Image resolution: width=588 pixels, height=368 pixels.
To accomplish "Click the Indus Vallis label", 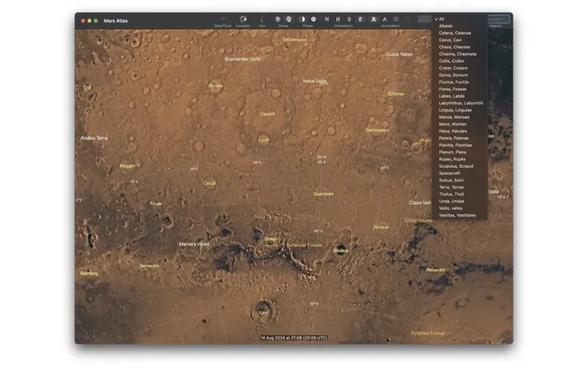I will pos(315,81).
